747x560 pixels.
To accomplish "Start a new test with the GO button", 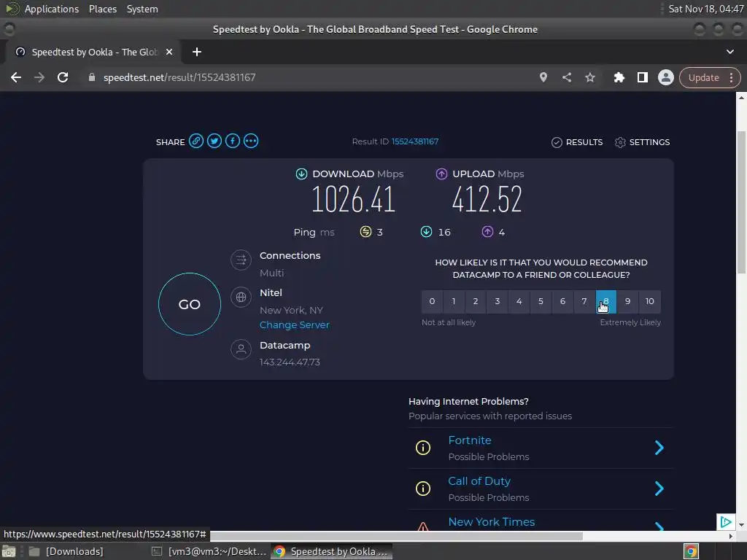I will [x=190, y=304].
